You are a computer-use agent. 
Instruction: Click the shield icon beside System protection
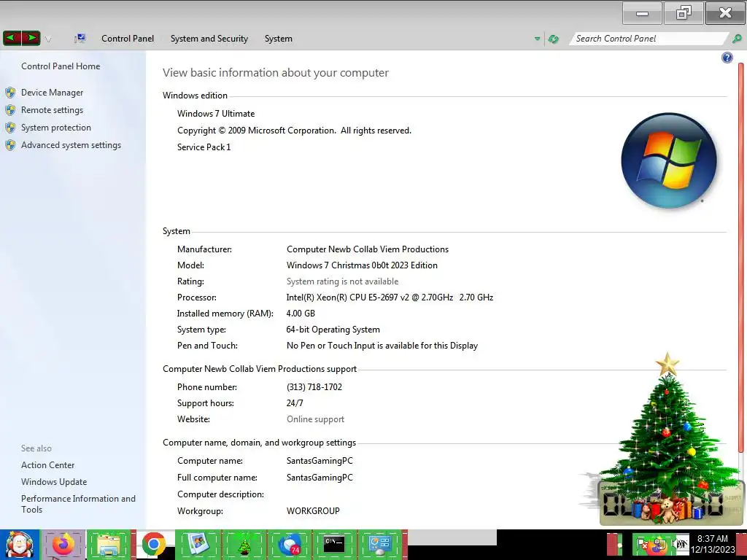pyautogui.click(x=10, y=128)
